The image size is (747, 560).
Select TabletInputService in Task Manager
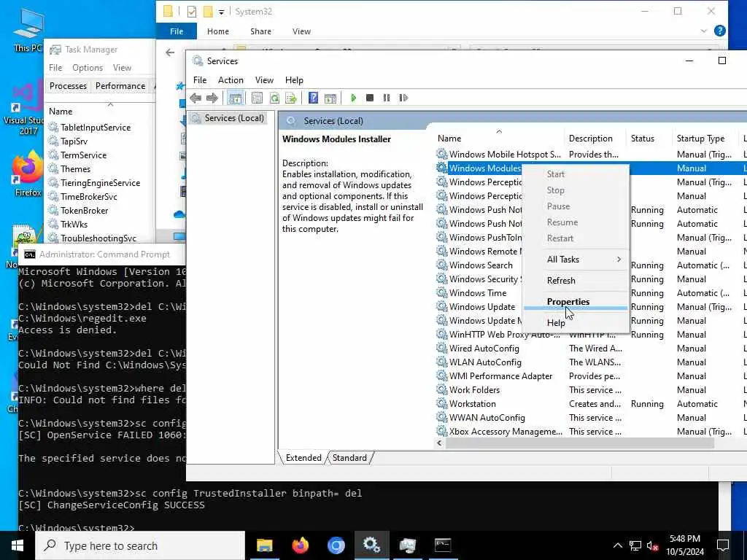coord(96,128)
